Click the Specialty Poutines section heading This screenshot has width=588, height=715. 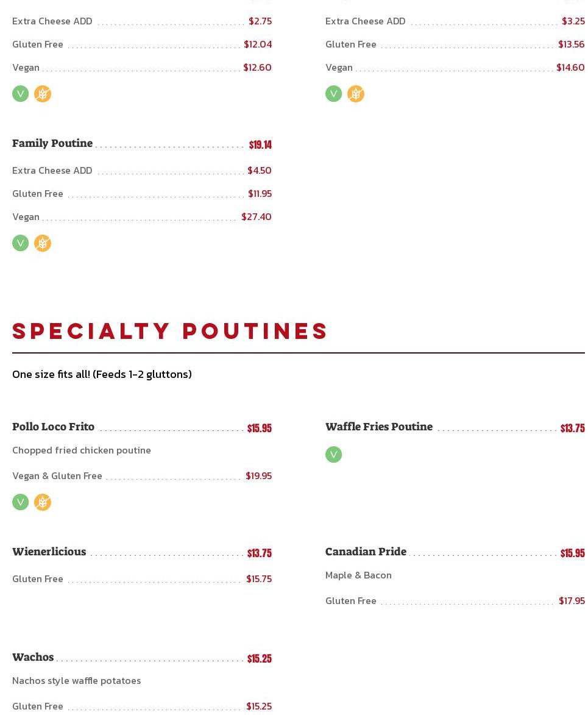(x=170, y=331)
